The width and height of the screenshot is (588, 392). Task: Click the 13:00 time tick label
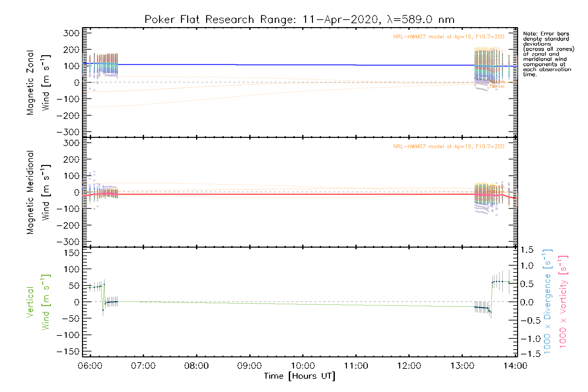(x=462, y=366)
